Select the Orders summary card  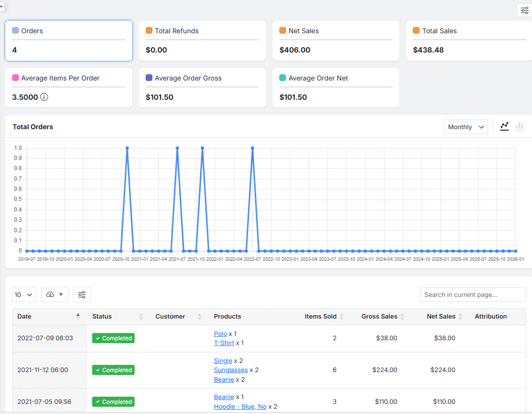68,40
